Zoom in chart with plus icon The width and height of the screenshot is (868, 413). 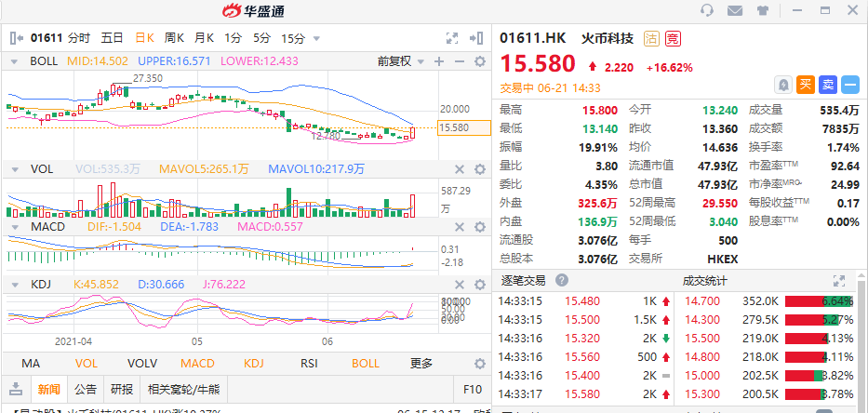439,61
